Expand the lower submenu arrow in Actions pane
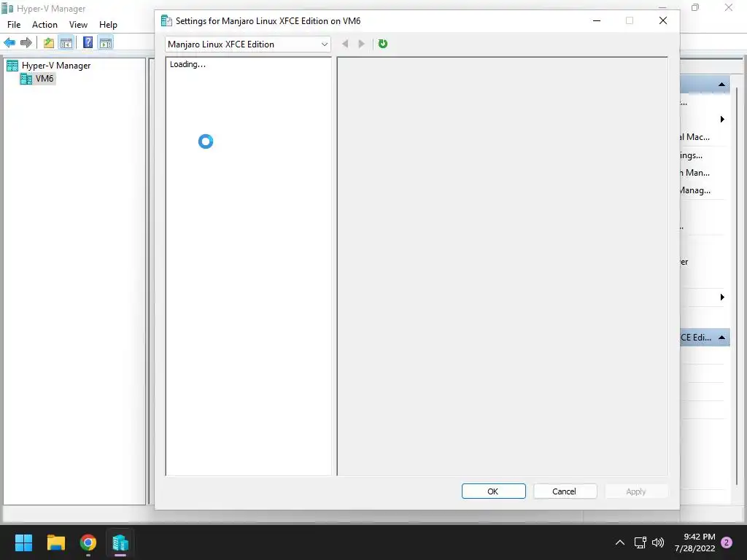This screenshot has height=560, width=747. click(x=722, y=297)
